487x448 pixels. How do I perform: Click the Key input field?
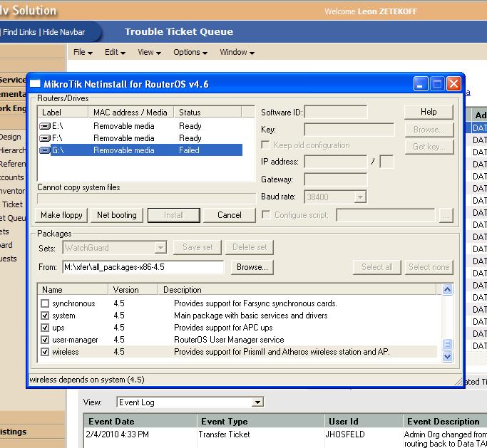tap(349, 130)
